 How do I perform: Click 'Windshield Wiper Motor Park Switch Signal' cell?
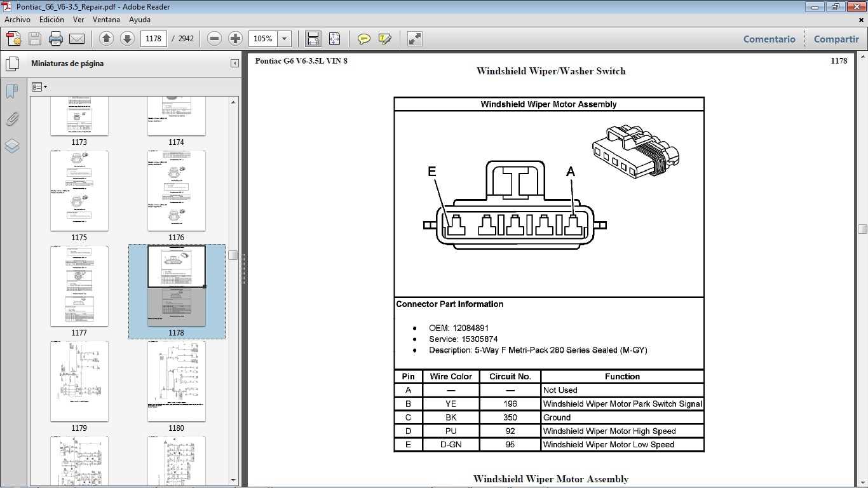coord(623,403)
